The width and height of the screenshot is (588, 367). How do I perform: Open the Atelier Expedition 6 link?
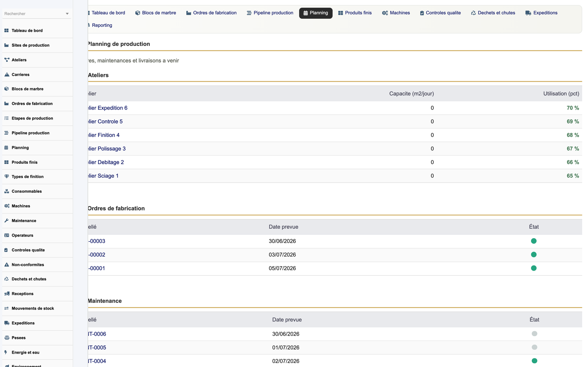[107, 108]
